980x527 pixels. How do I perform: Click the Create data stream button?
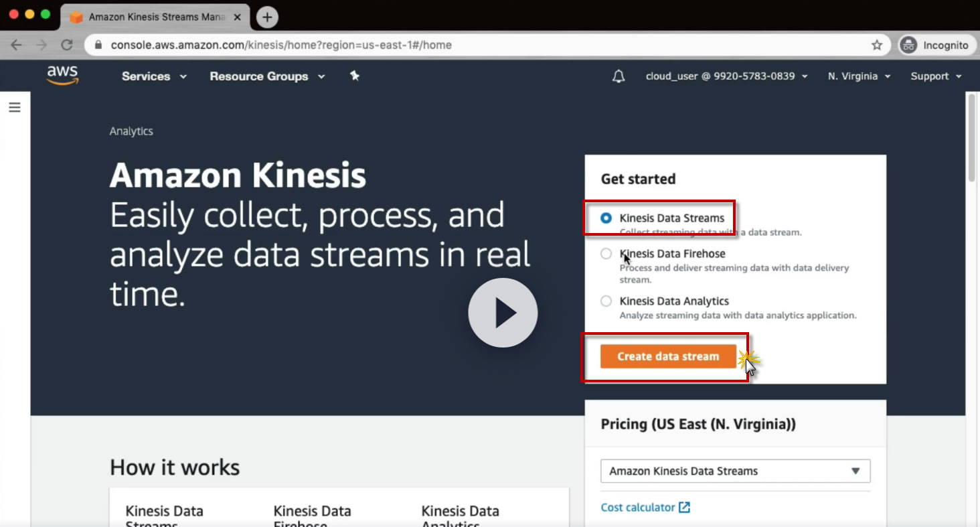tap(667, 356)
